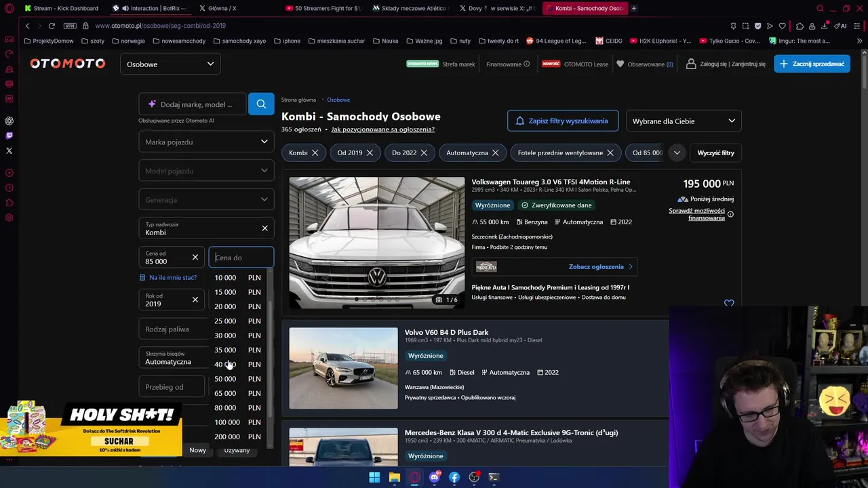Click the Opera tab search icon
The height and width of the screenshot is (488, 868).
click(x=820, y=8)
